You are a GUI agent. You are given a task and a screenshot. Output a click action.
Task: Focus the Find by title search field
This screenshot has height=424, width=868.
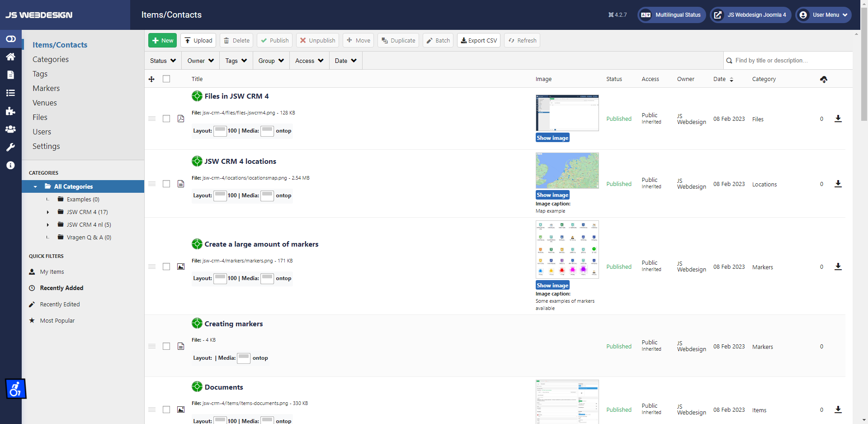[x=791, y=61]
